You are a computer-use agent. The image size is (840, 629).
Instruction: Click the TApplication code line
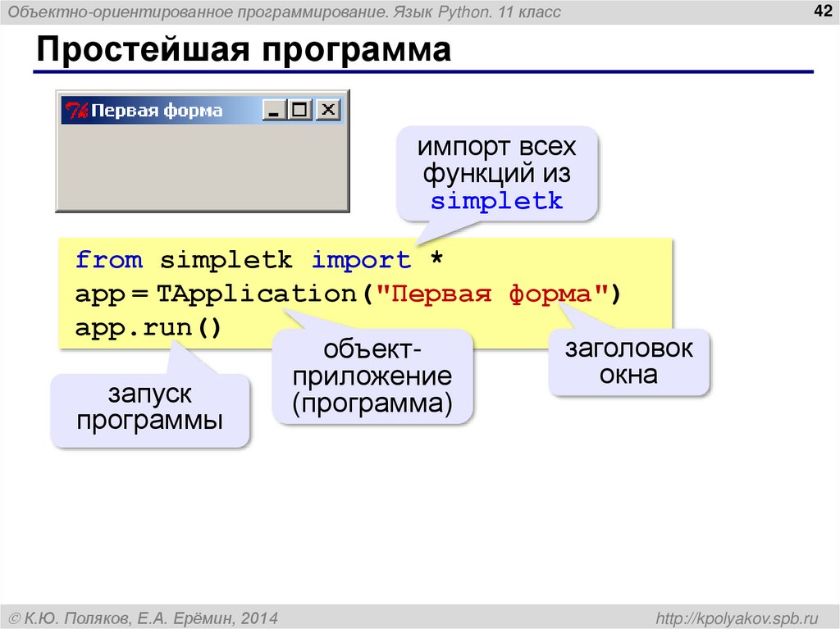(348, 294)
